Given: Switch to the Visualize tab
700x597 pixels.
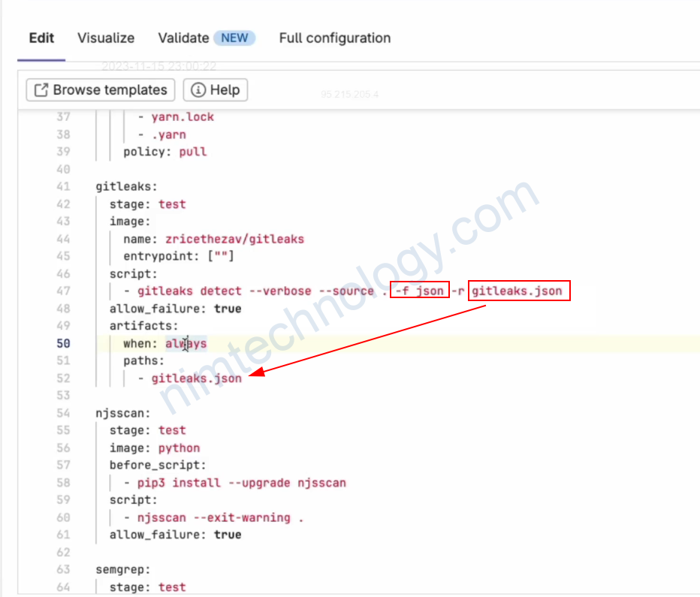Looking at the screenshot, I should pyautogui.click(x=106, y=38).
